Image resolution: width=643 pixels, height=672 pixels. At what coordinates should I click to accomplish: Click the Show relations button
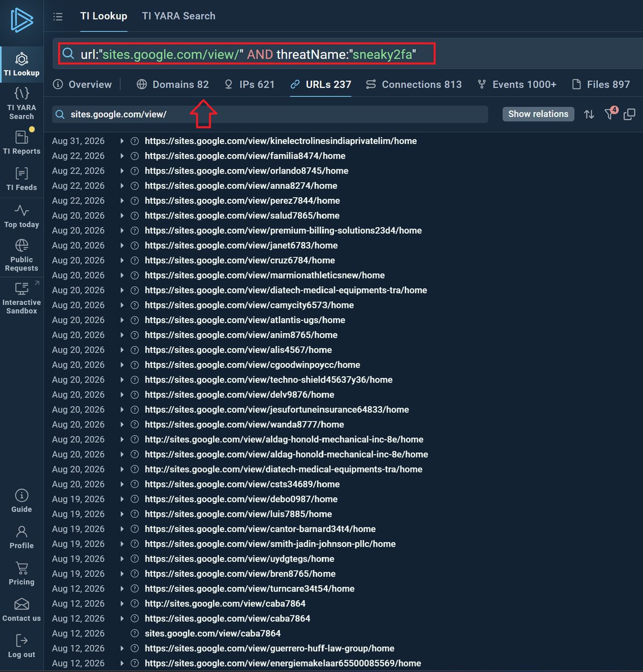tap(538, 114)
